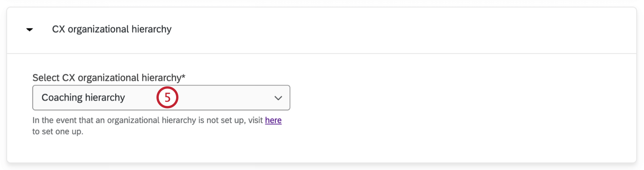Click the required asterisk after the field label

click(x=184, y=77)
